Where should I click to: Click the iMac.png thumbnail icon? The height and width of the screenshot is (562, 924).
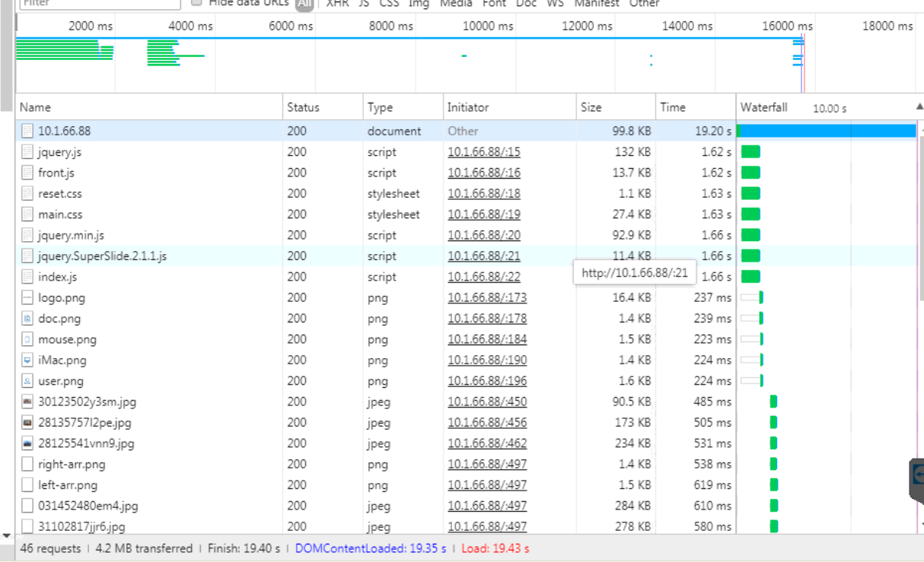27,360
